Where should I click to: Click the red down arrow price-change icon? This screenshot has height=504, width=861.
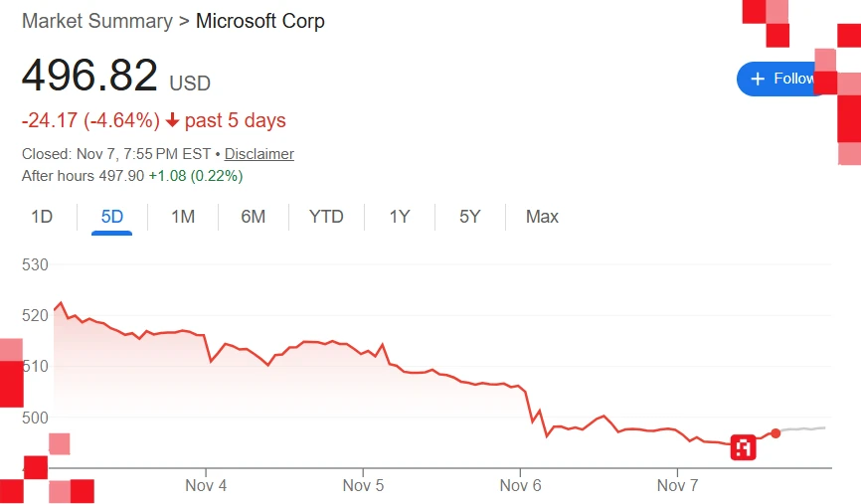tap(172, 121)
